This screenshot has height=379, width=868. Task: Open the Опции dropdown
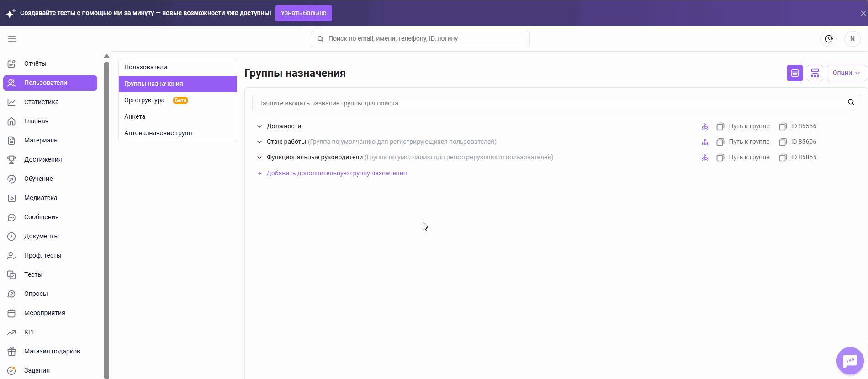pyautogui.click(x=847, y=73)
